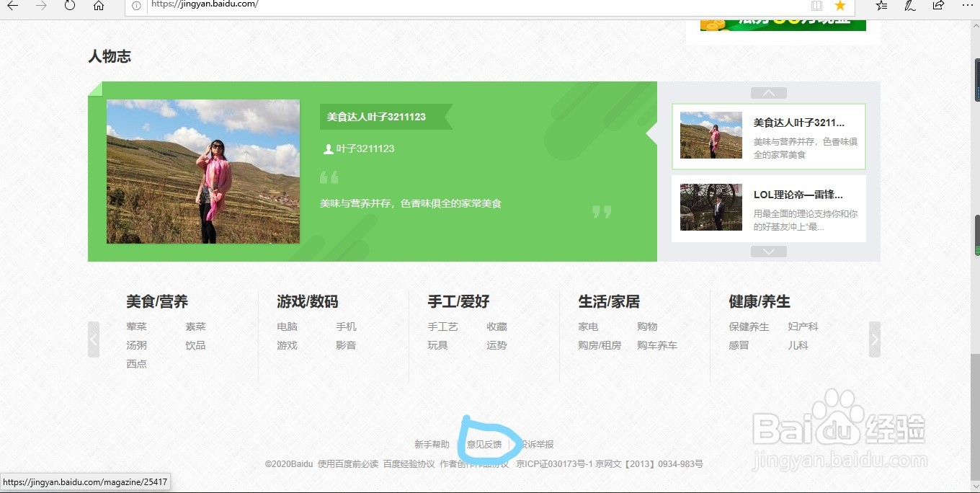Click the LOL理论帝一雷锋 profile thumbnail
This screenshot has height=493, width=980.
point(710,208)
